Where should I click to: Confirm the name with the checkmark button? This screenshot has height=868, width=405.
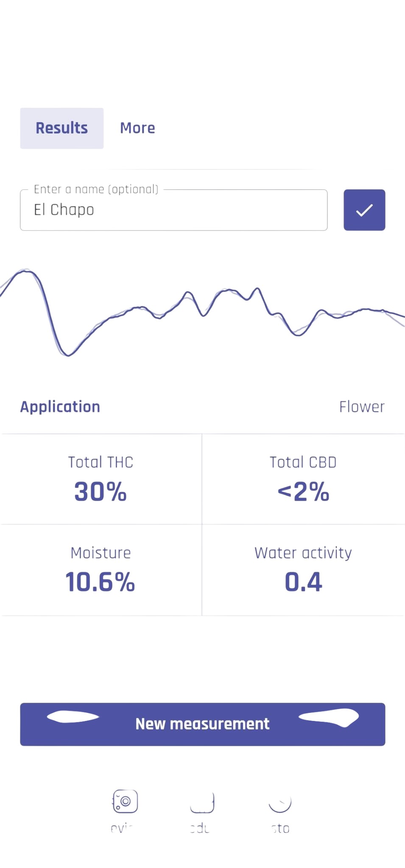(364, 210)
